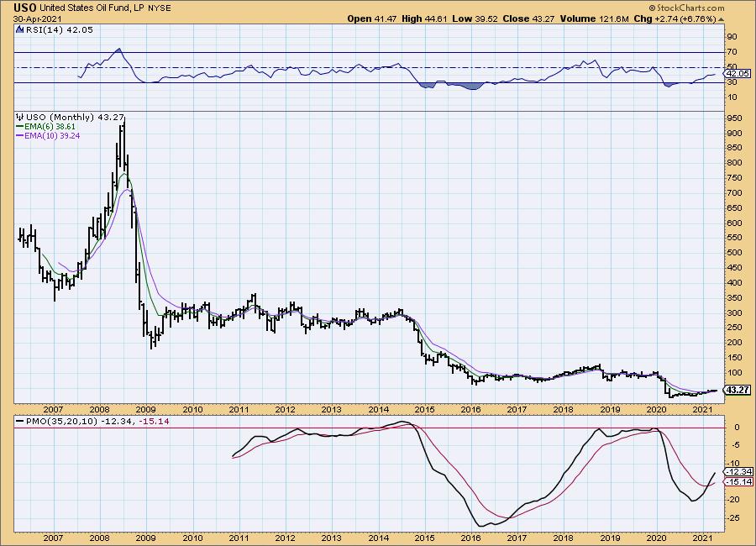
Task: Click the bar-chart icon beside USO (Monthly)
Action: click(20, 118)
